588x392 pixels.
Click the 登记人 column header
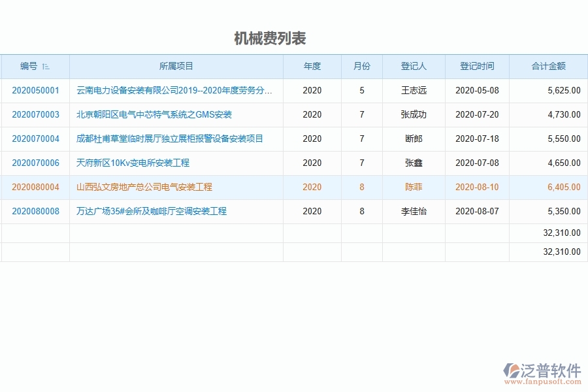coord(414,66)
